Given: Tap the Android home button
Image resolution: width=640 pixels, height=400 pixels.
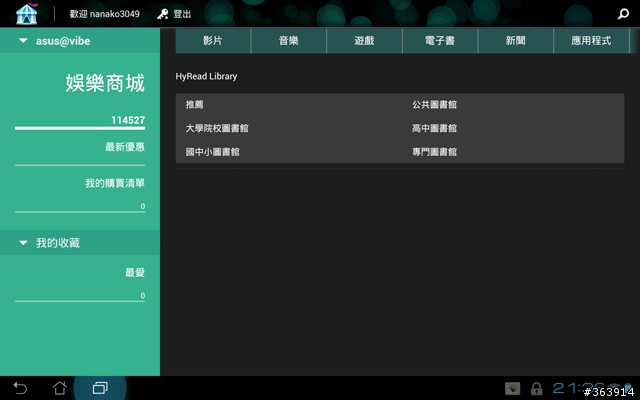Looking at the screenshot, I should 60,388.
